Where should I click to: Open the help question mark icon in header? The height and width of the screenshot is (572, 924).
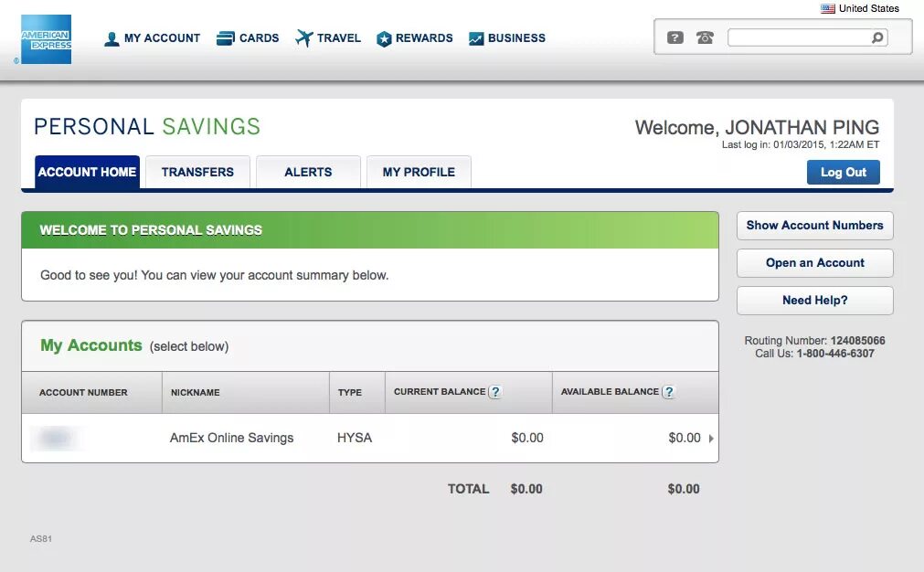tap(675, 37)
